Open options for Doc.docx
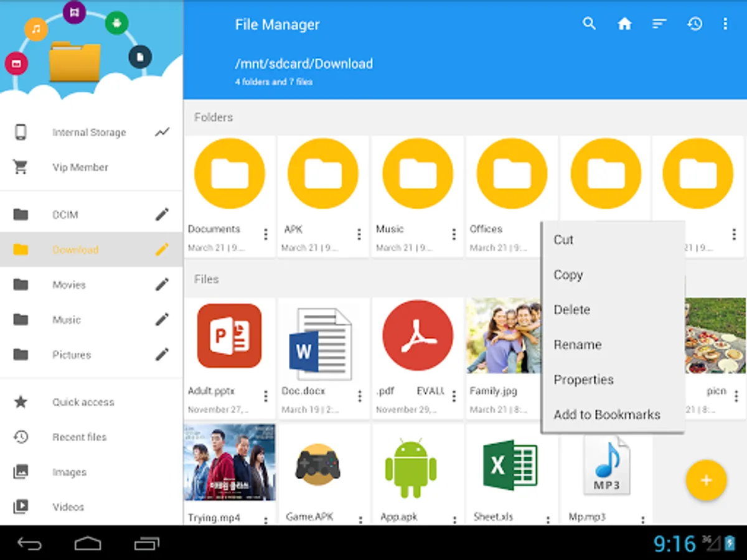Screen dimensions: 747x560 pos(359,396)
